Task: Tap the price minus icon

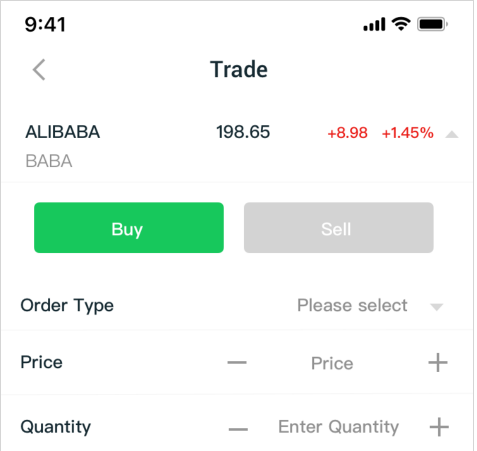Action: [237, 362]
